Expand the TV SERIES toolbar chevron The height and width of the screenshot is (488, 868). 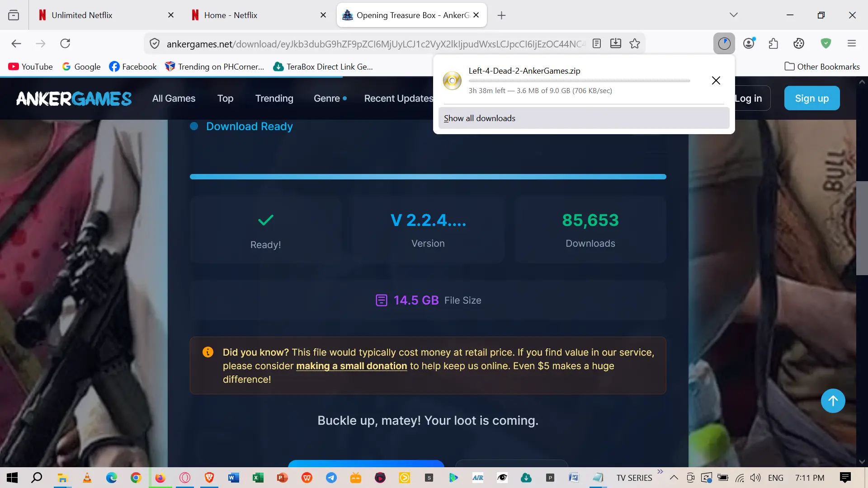660,472
